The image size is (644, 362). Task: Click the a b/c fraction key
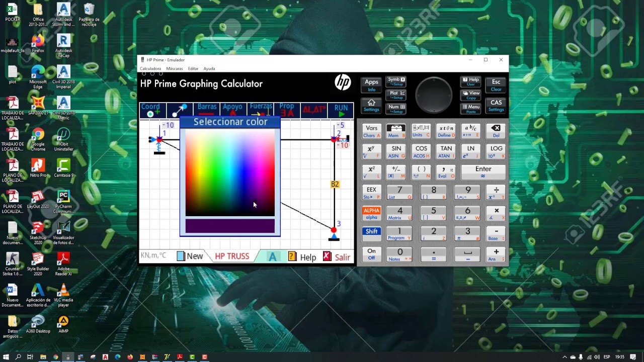coord(471,131)
